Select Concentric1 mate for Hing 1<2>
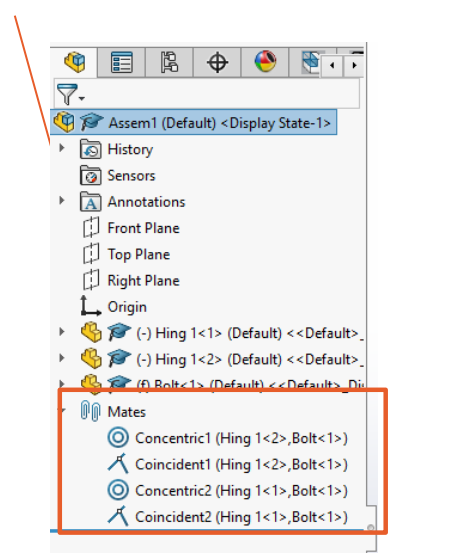 228,438
